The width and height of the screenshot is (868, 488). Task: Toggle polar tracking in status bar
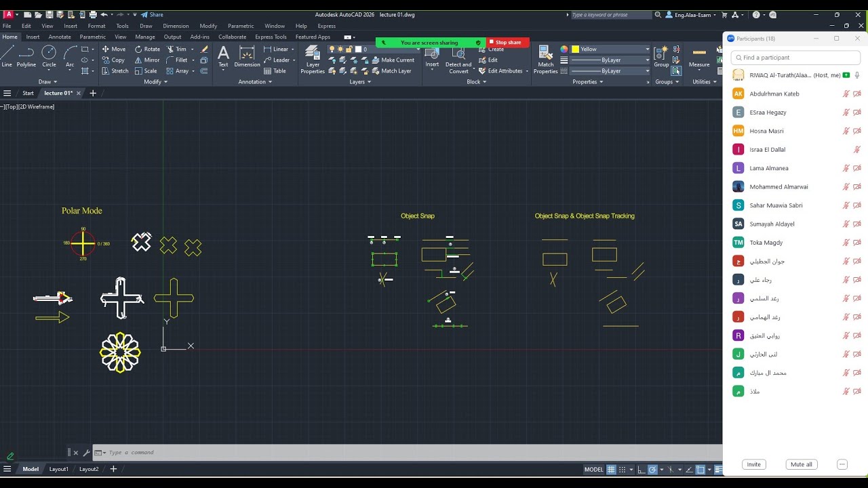652,469
